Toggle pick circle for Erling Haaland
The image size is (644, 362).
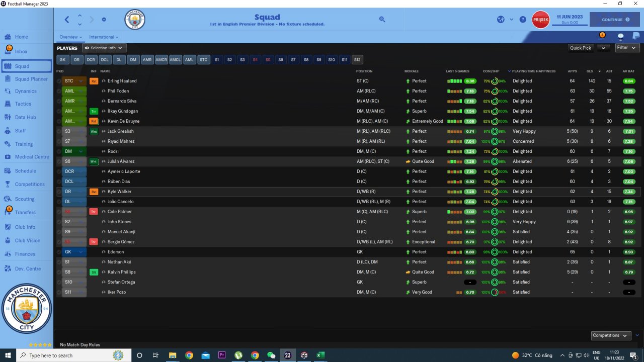[x=59, y=81]
